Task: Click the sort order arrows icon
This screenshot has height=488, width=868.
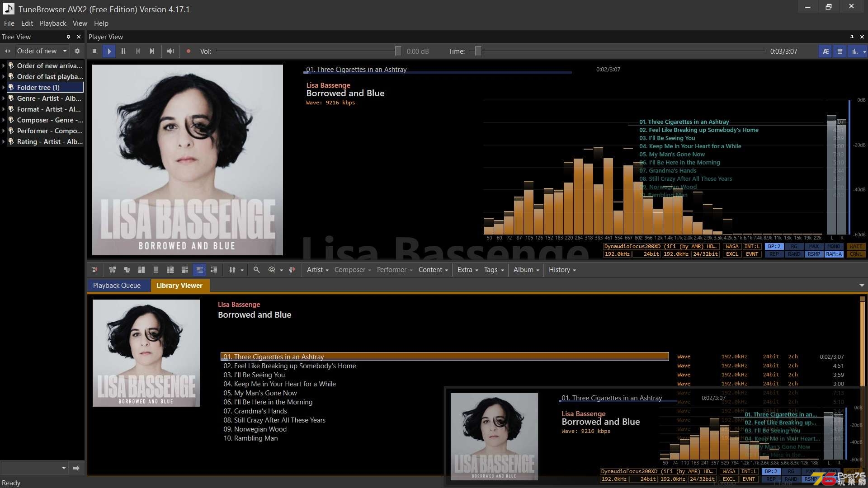Action: point(232,270)
